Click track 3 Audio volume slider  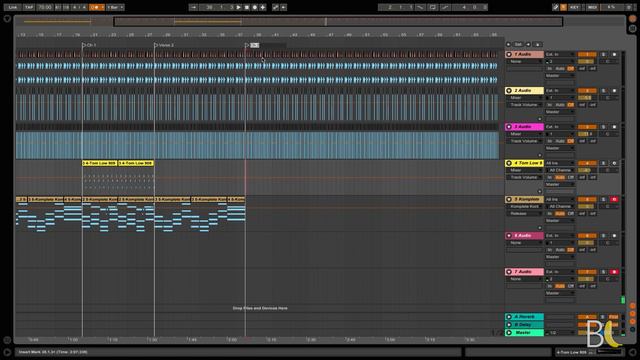click(x=587, y=134)
